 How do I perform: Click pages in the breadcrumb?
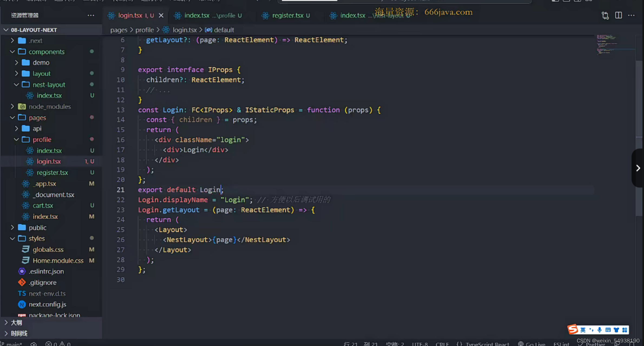coord(119,30)
